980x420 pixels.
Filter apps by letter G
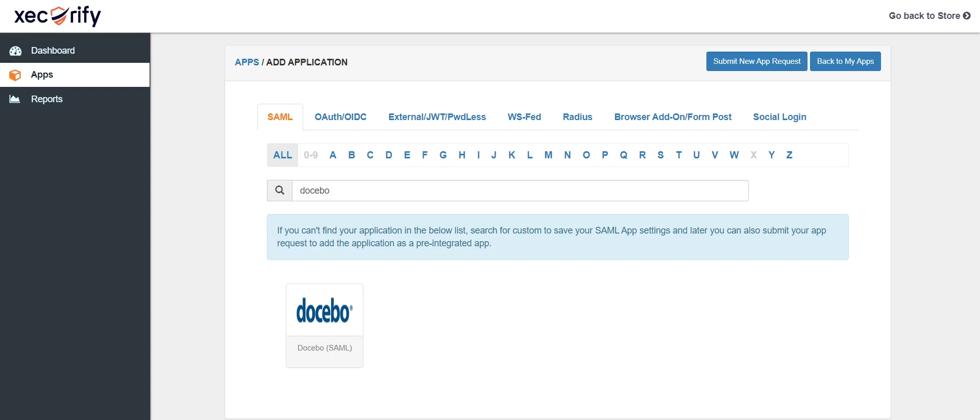coord(443,155)
